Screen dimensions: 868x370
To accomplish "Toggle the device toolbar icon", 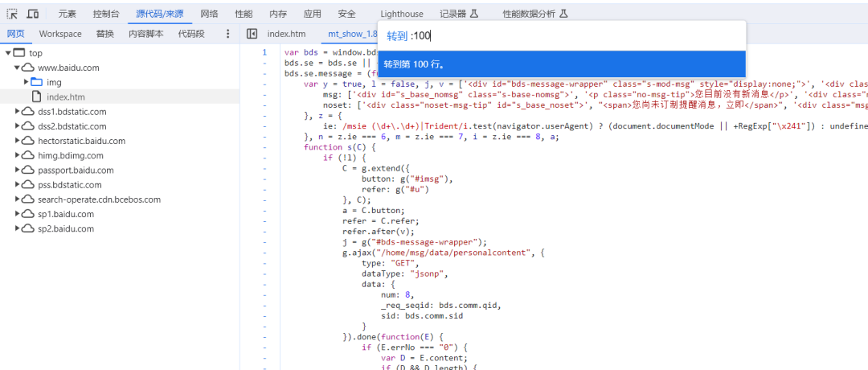I will tap(33, 14).
